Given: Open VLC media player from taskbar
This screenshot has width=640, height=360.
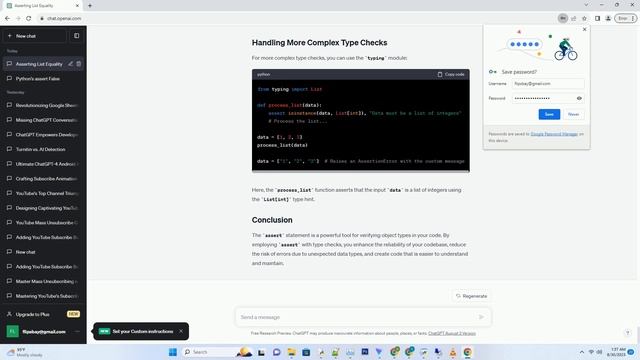Looking at the screenshot, I should coord(453,352).
